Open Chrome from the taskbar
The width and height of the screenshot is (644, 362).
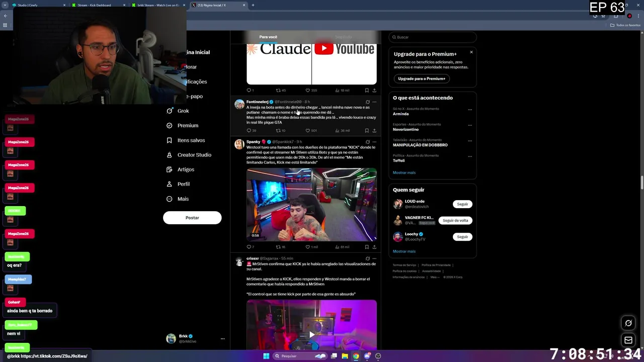click(x=356, y=356)
